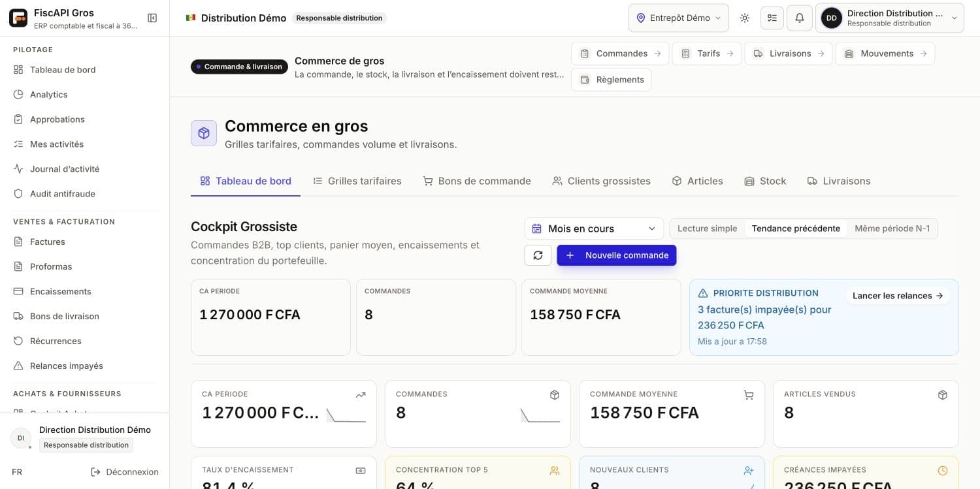Switch to Grilles tarifaires tab
The image size is (980, 489).
357,181
